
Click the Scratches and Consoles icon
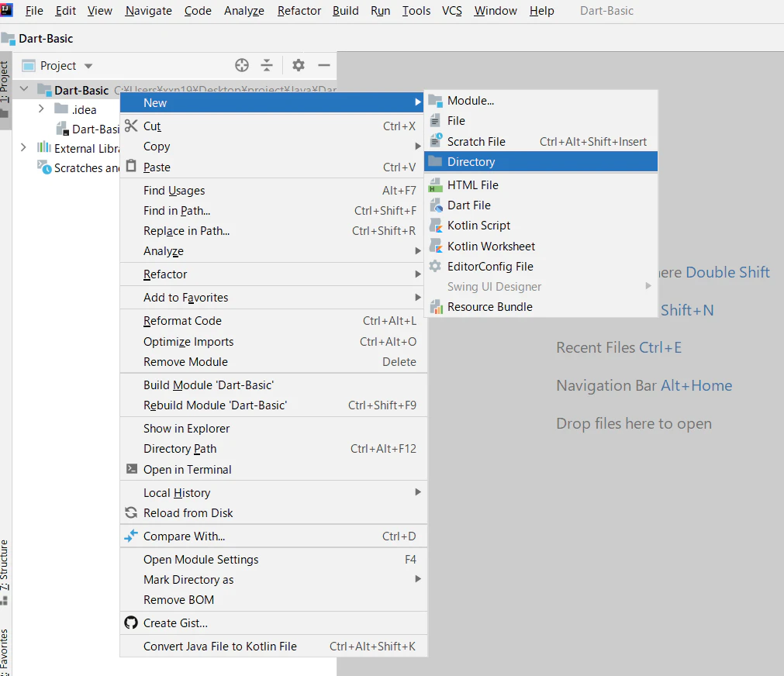tap(44, 167)
